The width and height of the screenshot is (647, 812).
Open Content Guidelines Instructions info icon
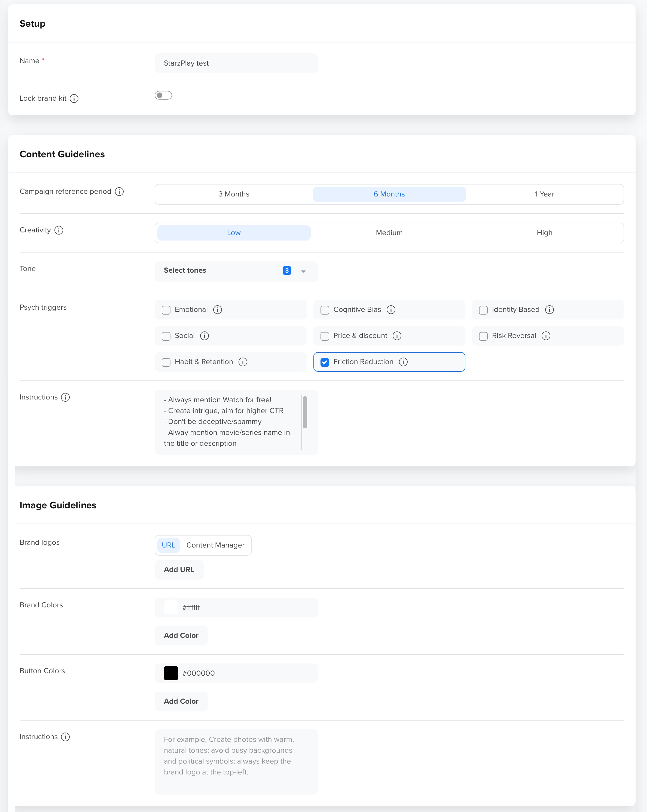[x=65, y=397]
